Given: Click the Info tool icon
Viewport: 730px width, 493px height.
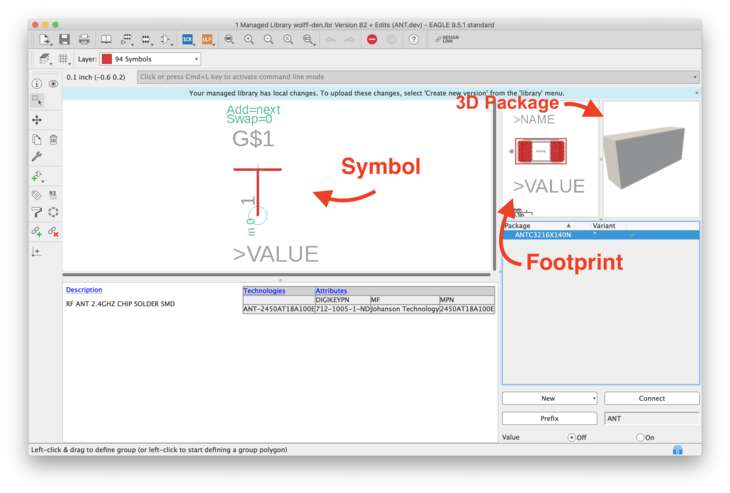Looking at the screenshot, I should coord(37,84).
